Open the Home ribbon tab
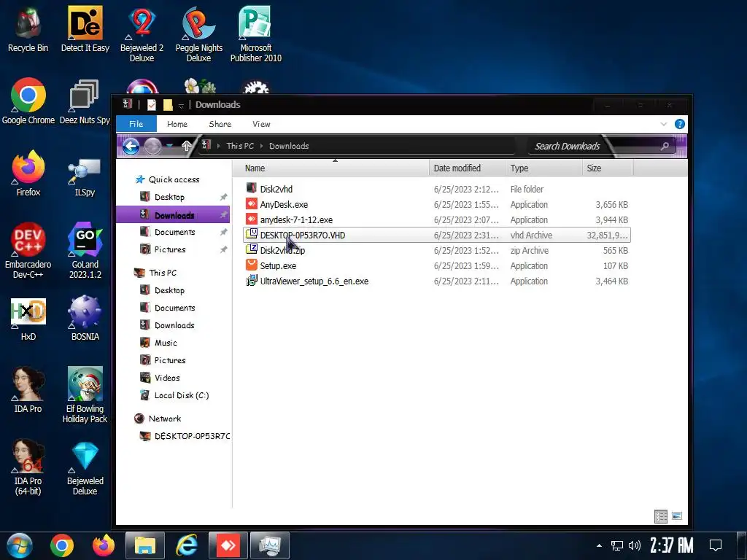Image resolution: width=747 pixels, height=560 pixels. pos(177,124)
